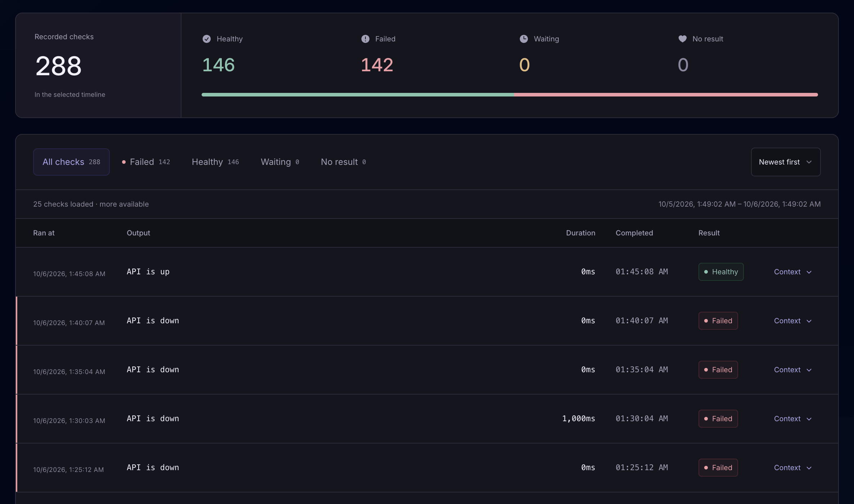Click 'In the selected timeline' caption

70,95
